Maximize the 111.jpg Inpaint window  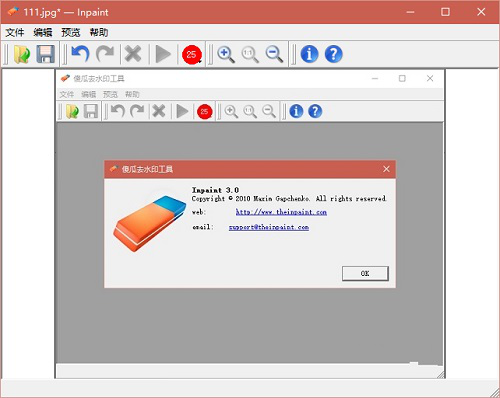click(445, 12)
